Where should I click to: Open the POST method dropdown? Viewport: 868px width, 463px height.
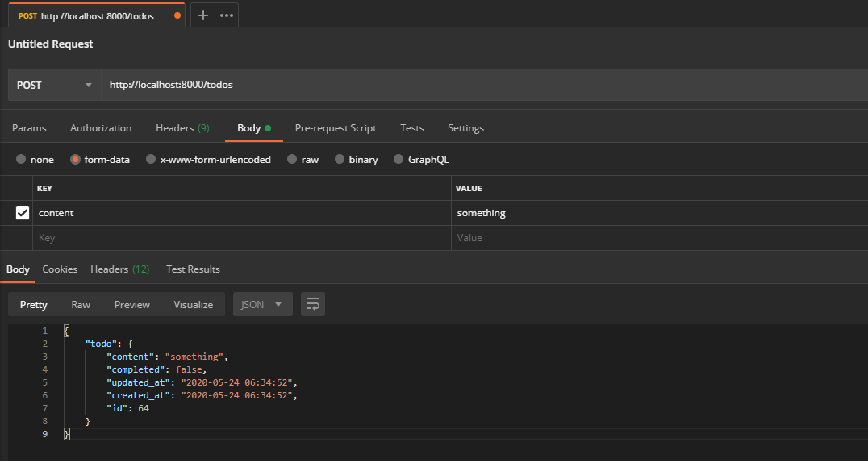point(54,85)
